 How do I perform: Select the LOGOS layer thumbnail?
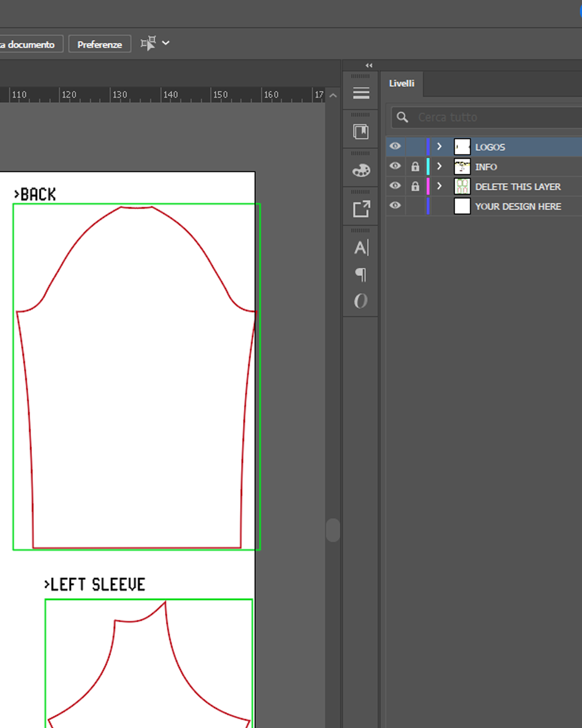pyautogui.click(x=462, y=146)
